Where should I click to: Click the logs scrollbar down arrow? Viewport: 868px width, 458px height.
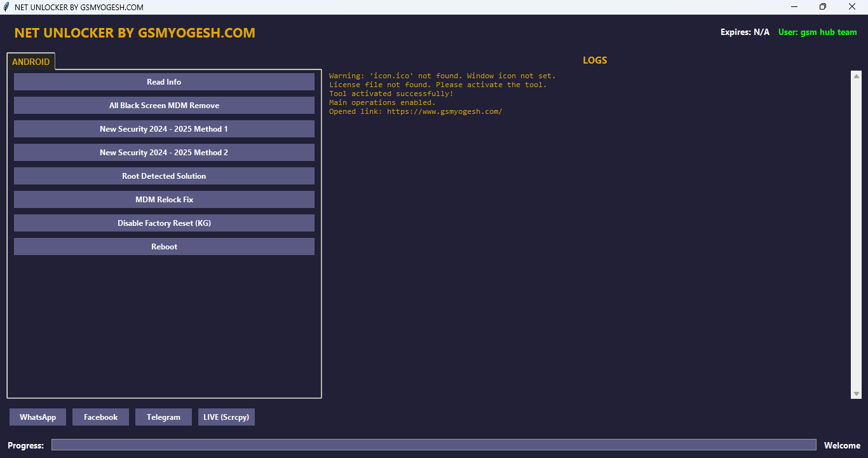pyautogui.click(x=856, y=394)
